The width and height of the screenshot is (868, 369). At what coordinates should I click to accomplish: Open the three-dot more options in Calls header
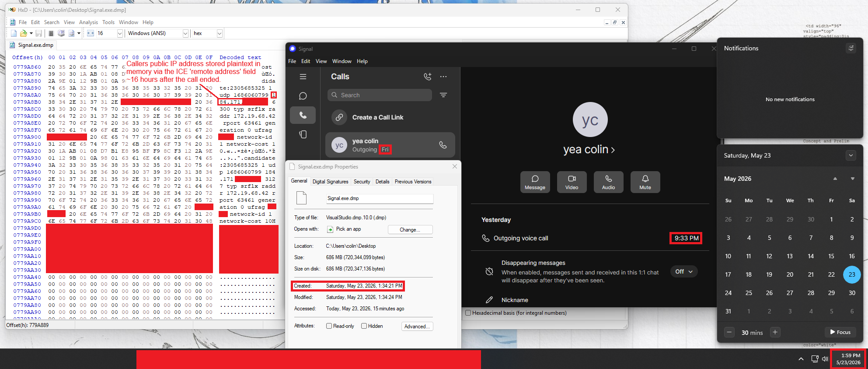(443, 77)
